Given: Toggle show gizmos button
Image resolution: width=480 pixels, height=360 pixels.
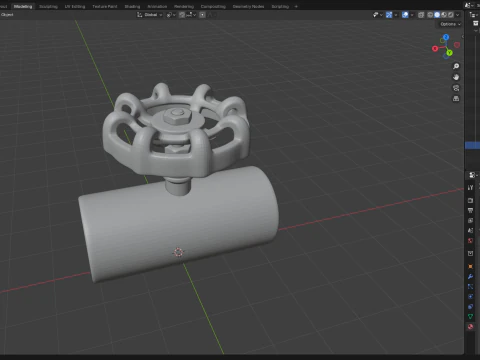Looking at the screenshot, I should click(x=389, y=15).
